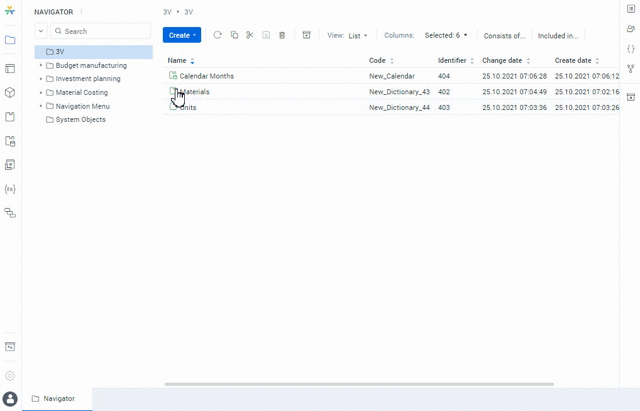
Task: Open the stacked report icon in sidebar
Action: 10,165
